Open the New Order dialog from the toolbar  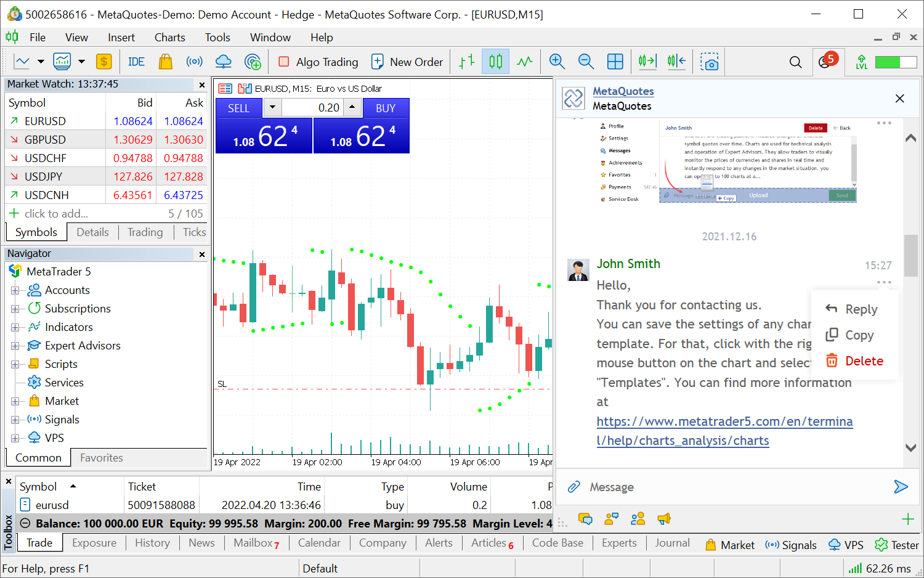tap(407, 61)
